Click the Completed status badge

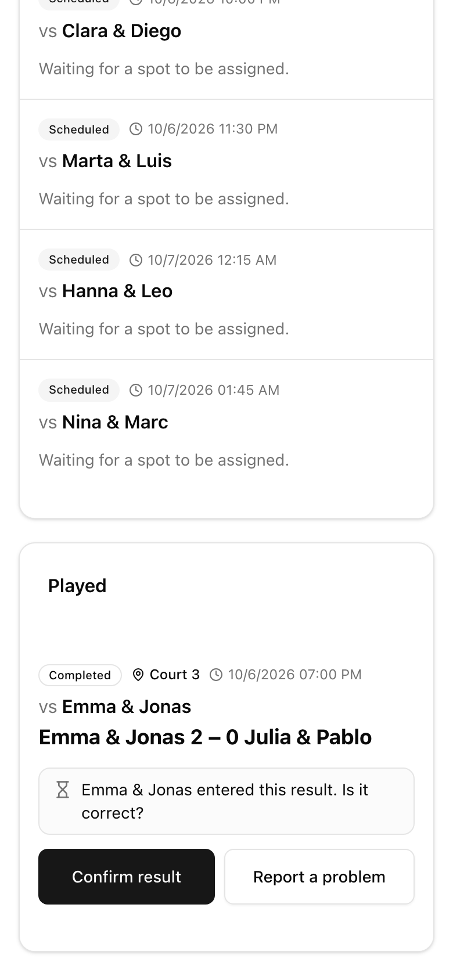click(80, 675)
